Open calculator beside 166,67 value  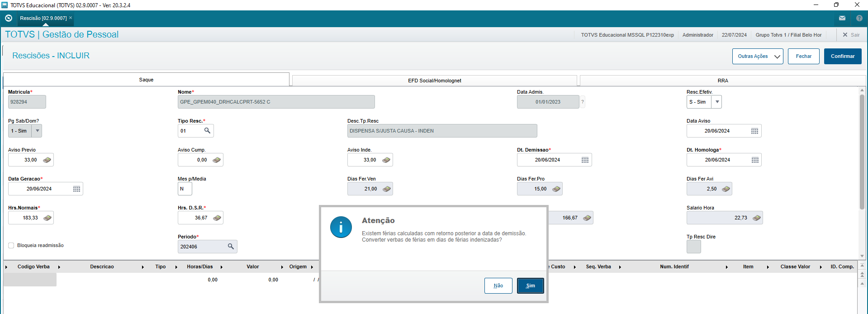(587, 218)
